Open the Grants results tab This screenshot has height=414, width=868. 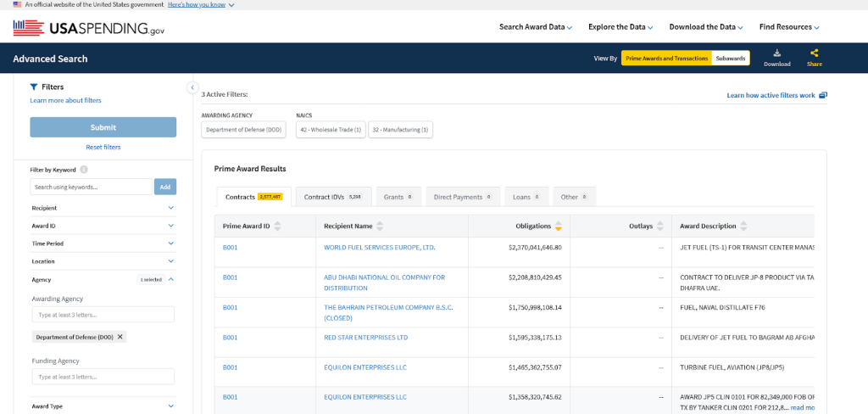tap(398, 197)
